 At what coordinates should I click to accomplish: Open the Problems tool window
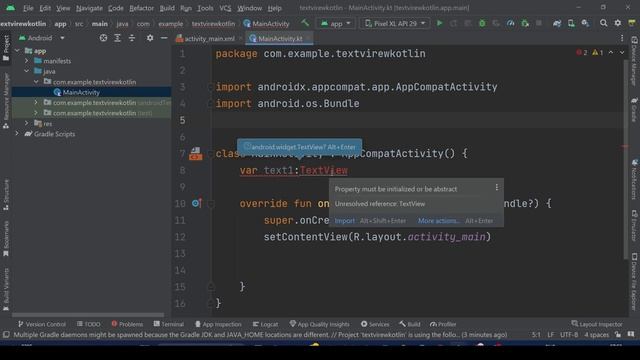click(x=127, y=324)
